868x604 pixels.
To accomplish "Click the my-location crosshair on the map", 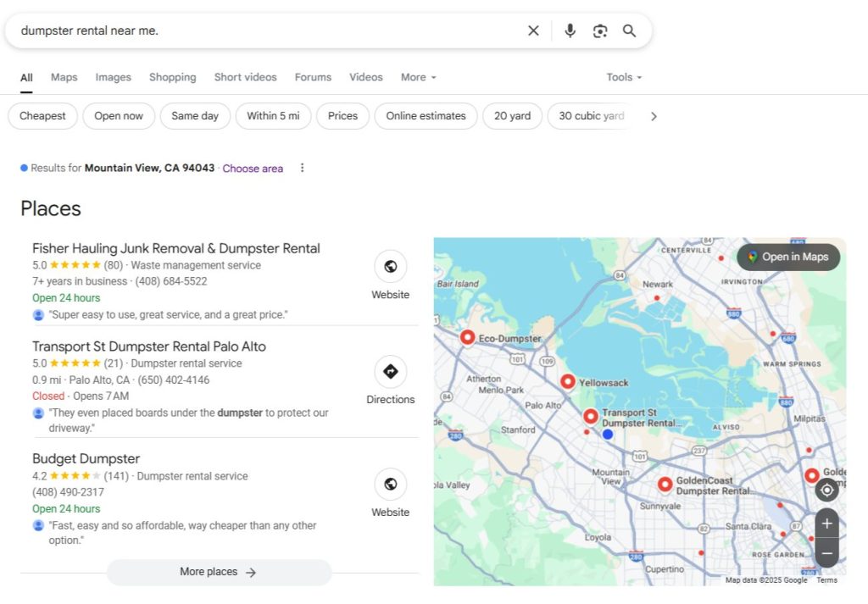I will tap(826, 490).
